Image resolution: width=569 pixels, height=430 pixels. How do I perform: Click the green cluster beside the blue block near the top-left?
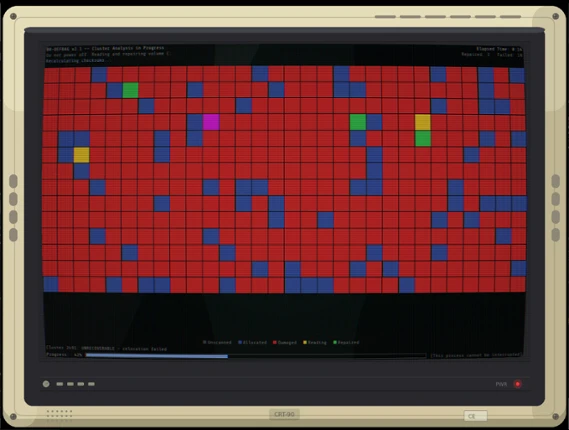[131, 90]
